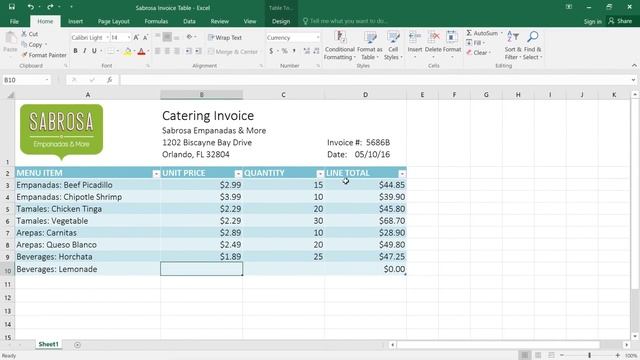The height and width of the screenshot is (360, 640).
Task: Increase font size with the large A icon
Action: click(136, 38)
